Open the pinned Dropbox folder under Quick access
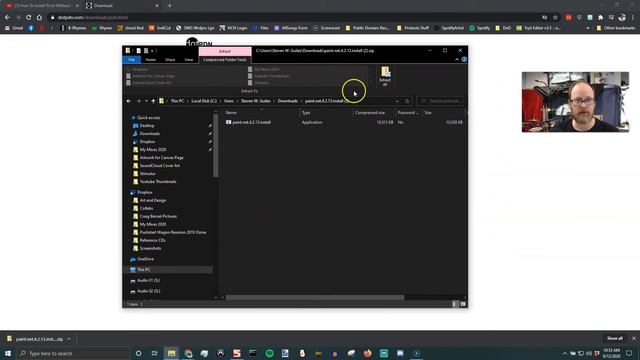This screenshot has width=640, height=360. (147, 142)
